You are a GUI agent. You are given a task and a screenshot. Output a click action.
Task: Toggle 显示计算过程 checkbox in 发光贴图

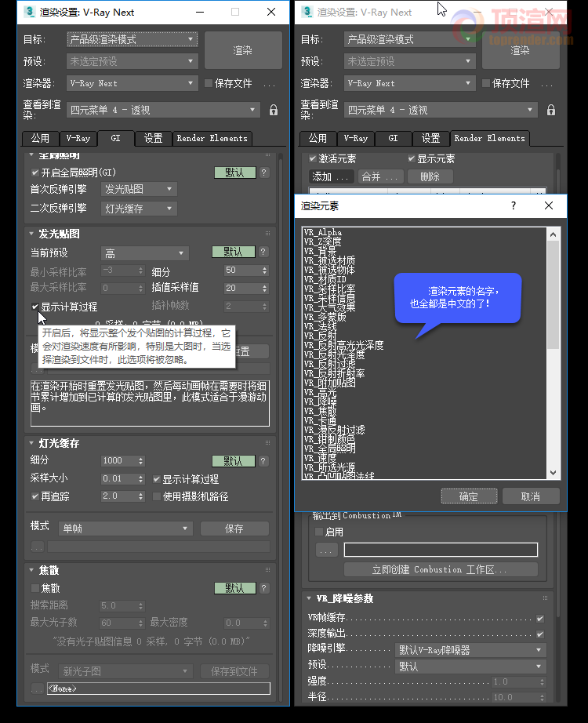pos(35,306)
